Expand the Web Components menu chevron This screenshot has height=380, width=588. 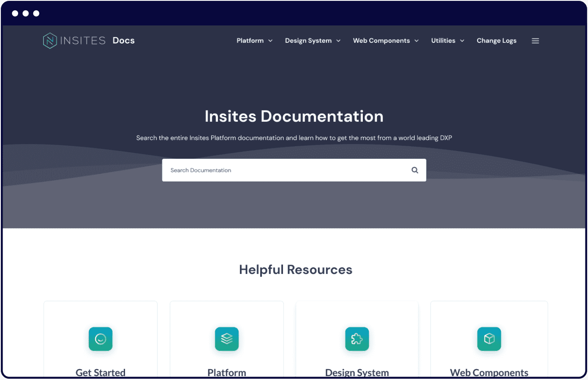tap(417, 41)
